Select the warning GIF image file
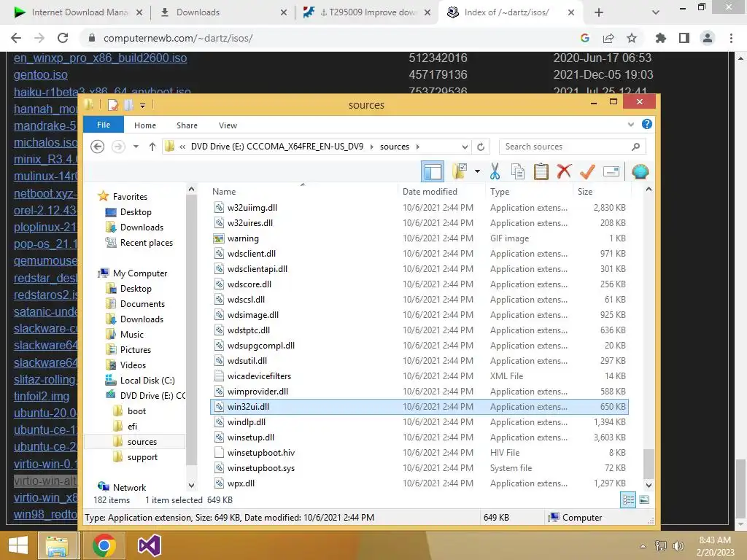This screenshot has height=560, width=747. (419, 238)
